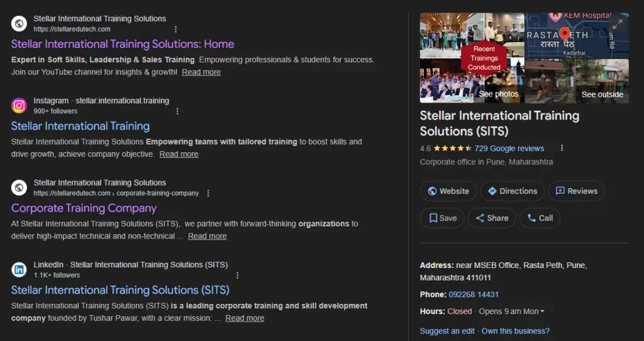Open three-dot menu beside stellaredutech.com result
The width and height of the screenshot is (644, 341).
175,29
